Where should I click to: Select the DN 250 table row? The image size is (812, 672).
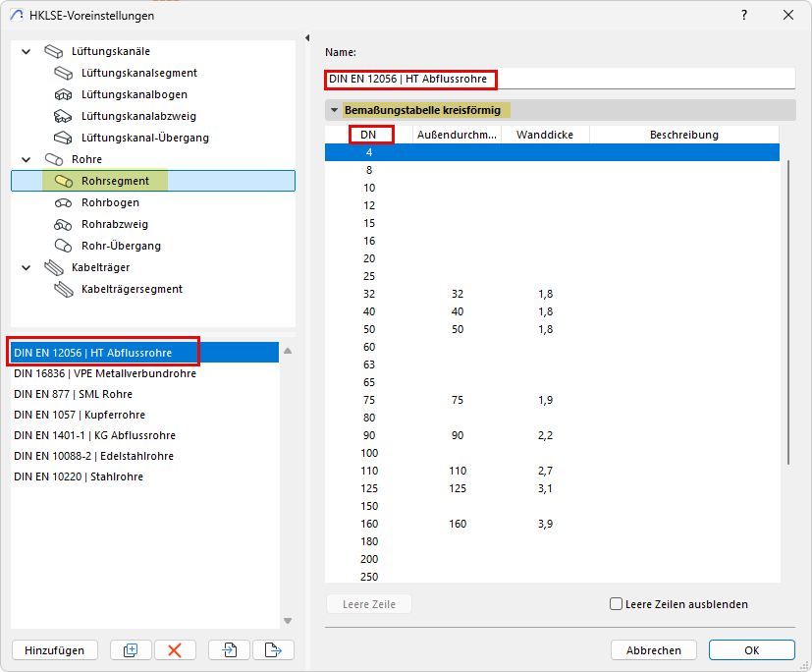coord(552,576)
